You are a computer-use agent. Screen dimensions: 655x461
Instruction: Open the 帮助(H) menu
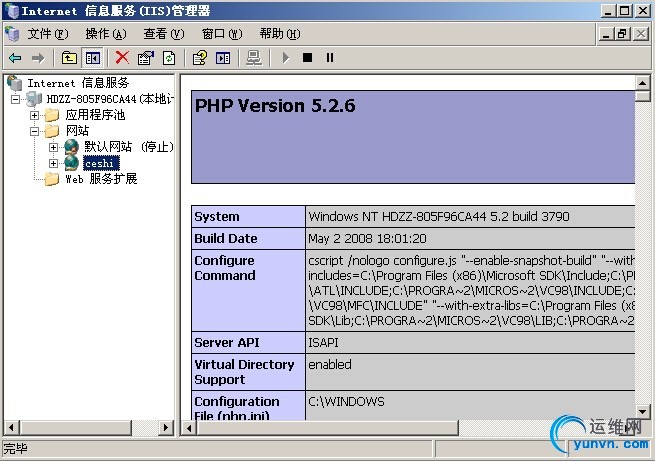click(280, 34)
